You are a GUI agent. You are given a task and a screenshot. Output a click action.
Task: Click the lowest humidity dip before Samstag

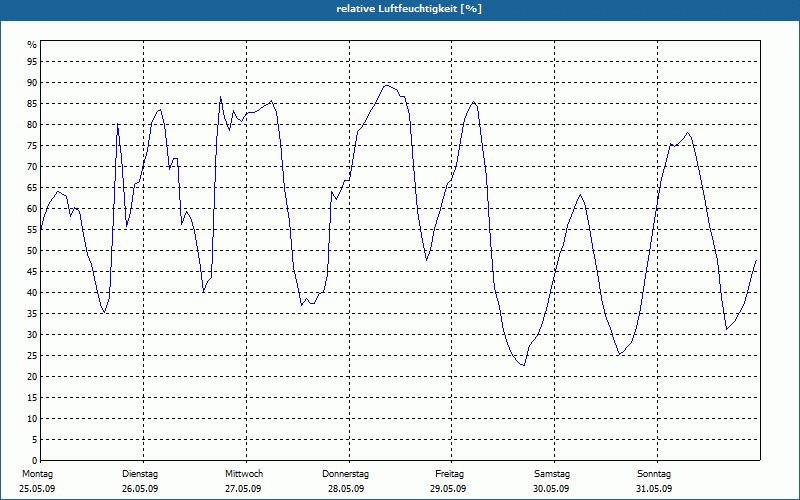[523, 365]
